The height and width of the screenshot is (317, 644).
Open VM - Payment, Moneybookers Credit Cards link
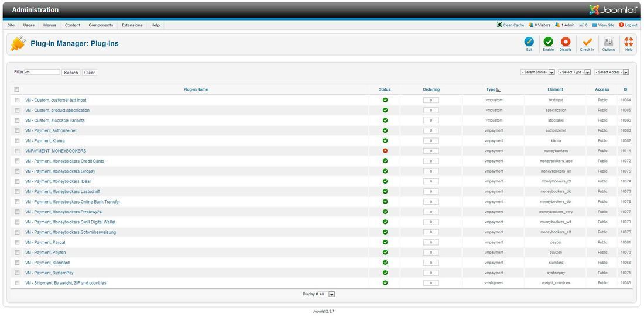(64, 161)
